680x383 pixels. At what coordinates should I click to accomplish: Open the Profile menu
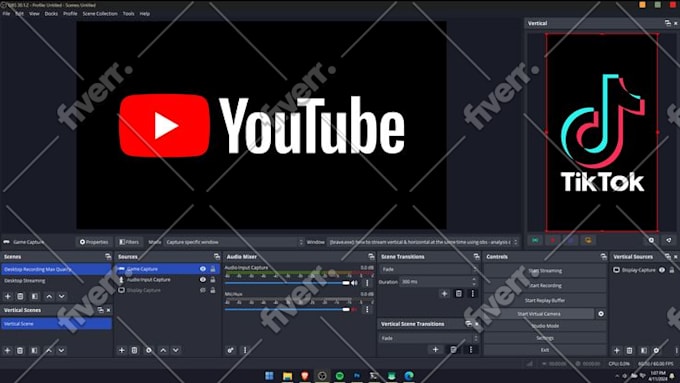(x=70, y=13)
